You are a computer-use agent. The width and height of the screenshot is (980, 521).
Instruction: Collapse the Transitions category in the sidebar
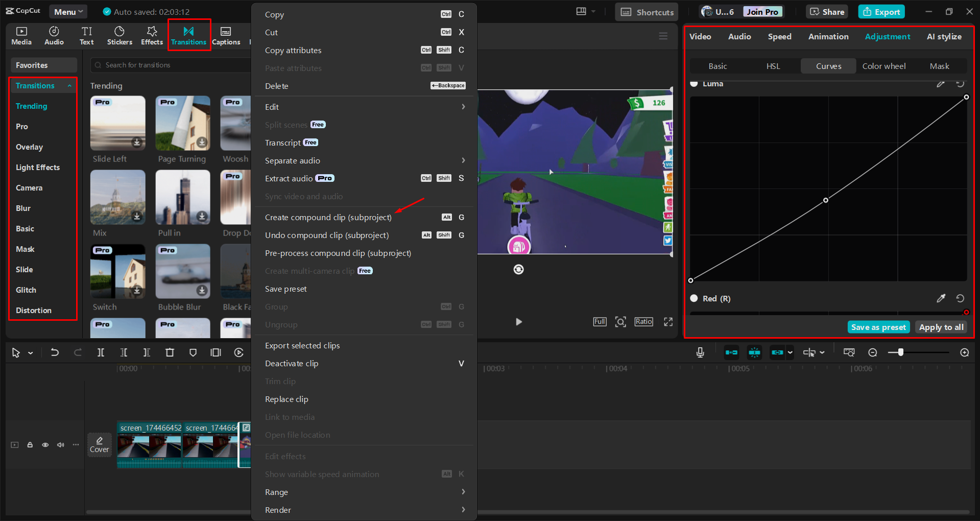70,85
